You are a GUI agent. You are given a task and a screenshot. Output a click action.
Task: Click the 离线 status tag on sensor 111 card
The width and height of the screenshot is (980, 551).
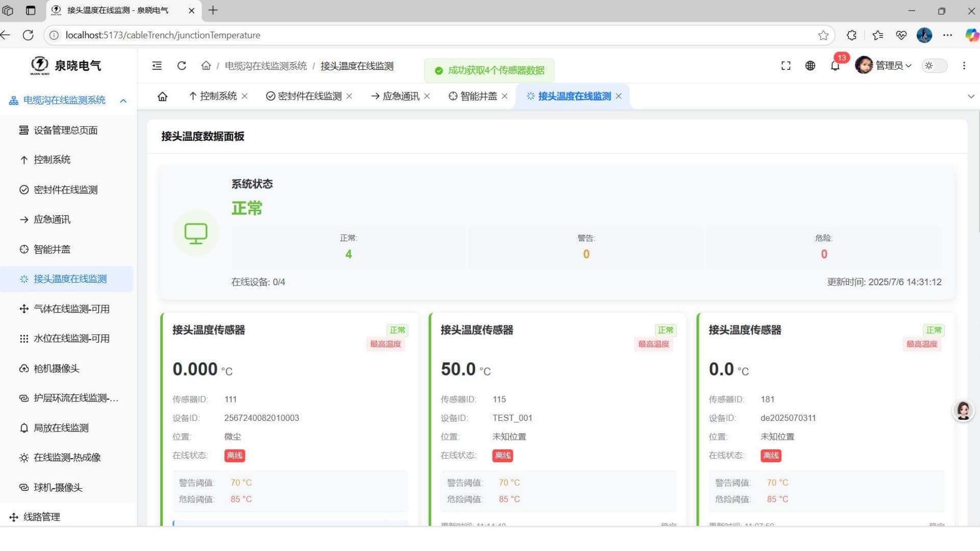235,456
